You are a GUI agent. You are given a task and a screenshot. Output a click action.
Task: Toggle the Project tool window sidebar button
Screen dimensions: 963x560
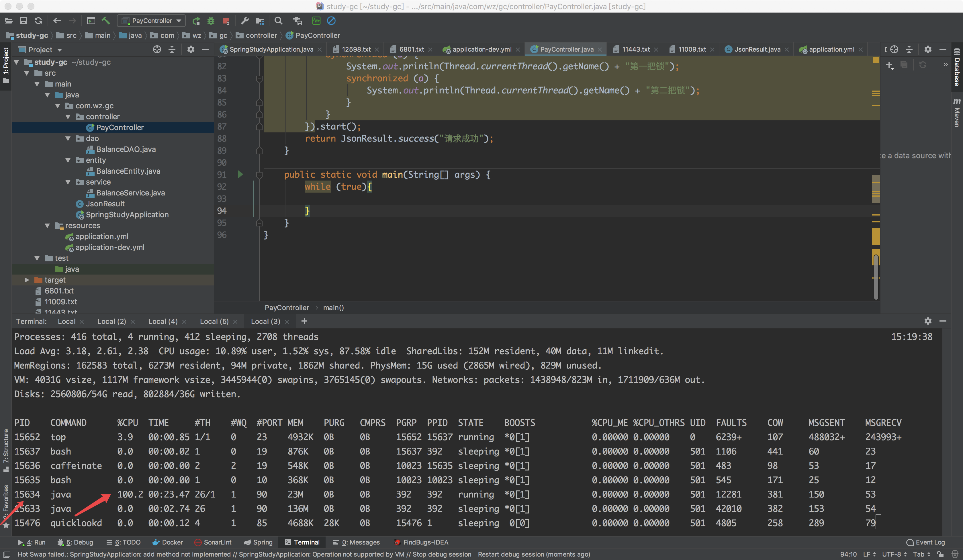click(x=6, y=65)
